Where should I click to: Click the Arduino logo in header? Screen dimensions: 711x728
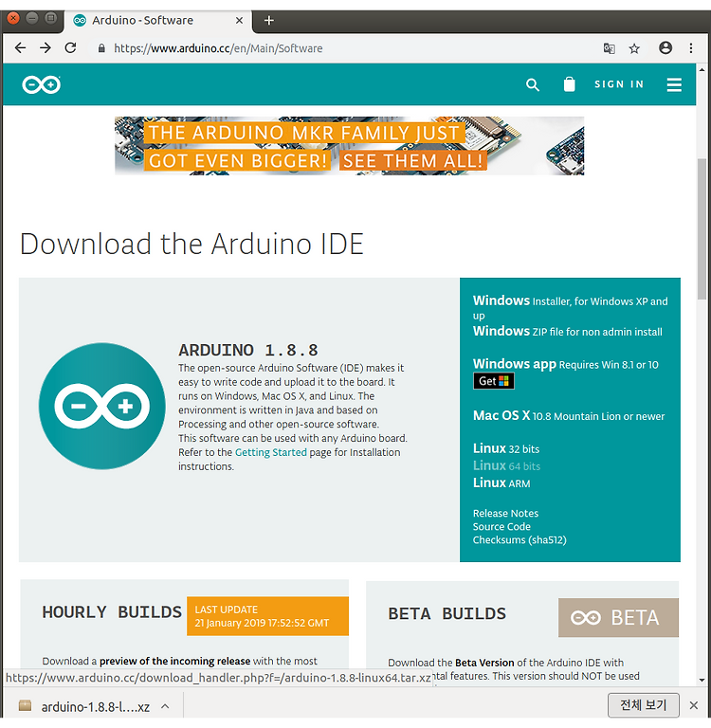42,84
